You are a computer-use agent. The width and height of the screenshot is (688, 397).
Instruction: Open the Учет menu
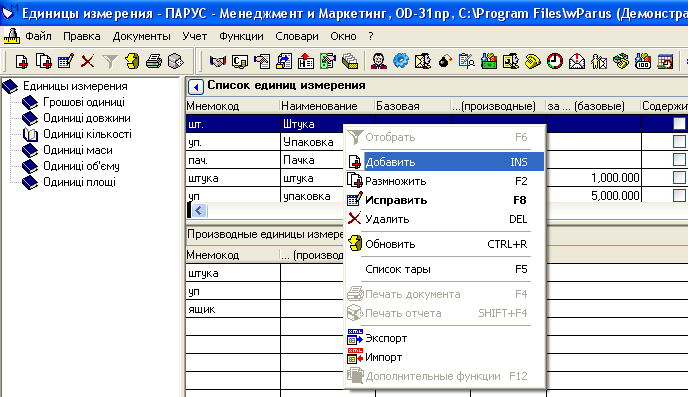tap(194, 36)
